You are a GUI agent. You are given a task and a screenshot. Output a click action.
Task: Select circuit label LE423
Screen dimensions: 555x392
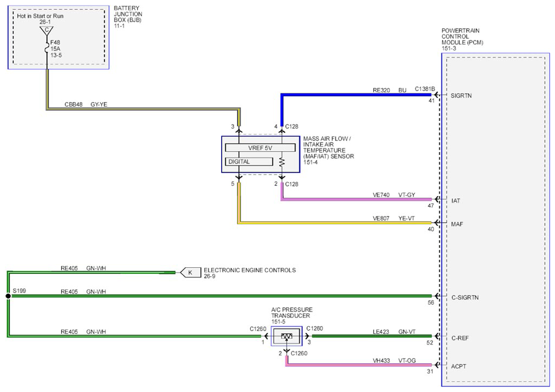381,332
